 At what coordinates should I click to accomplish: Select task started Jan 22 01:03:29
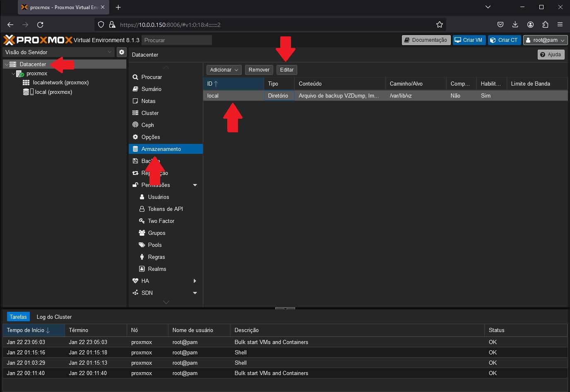pyautogui.click(x=285, y=363)
